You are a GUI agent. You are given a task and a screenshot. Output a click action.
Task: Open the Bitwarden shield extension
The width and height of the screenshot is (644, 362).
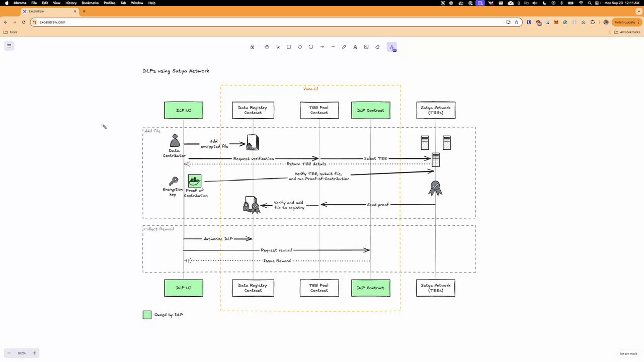point(529,22)
